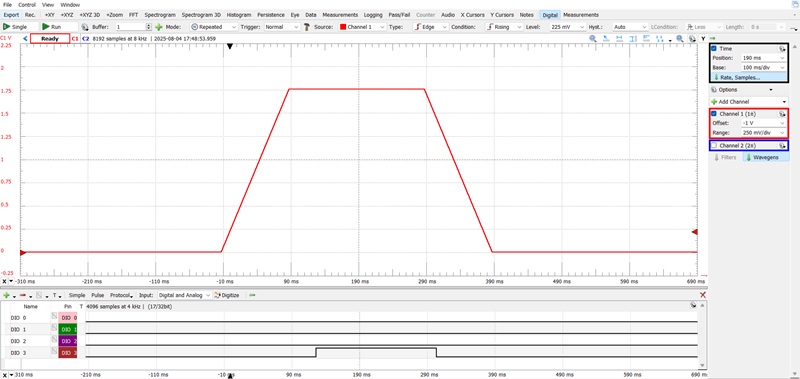Click green plus in digital toolbar
Screen dimensions: 800x379
pyautogui.click(x=6, y=295)
